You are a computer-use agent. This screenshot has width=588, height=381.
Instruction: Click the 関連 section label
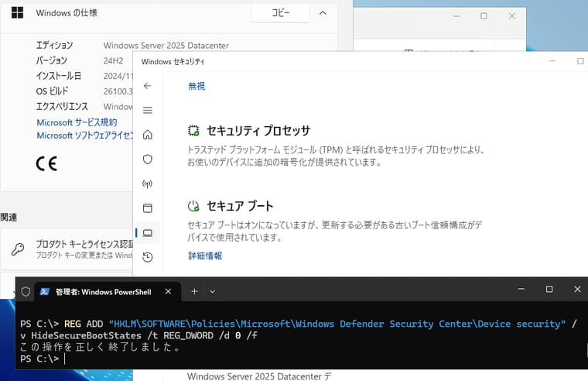tap(9, 217)
